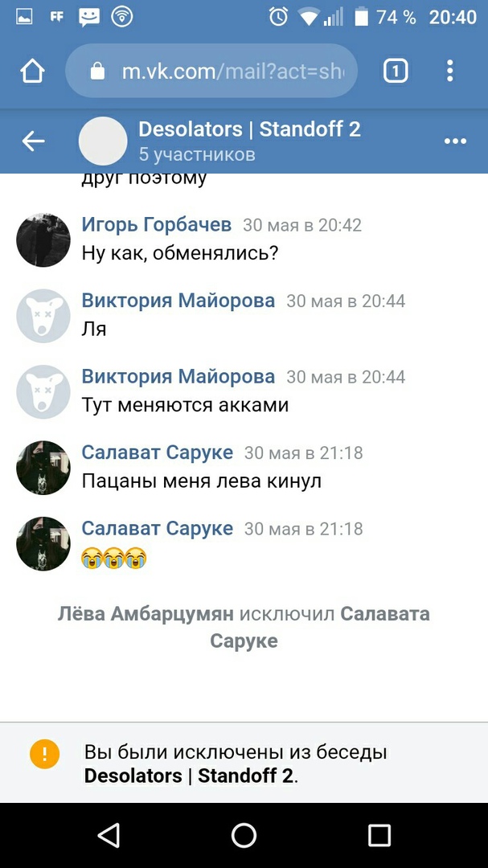This screenshot has width=488, height=868.
Task: Open the Desolators chat group avatar
Action: click(103, 141)
